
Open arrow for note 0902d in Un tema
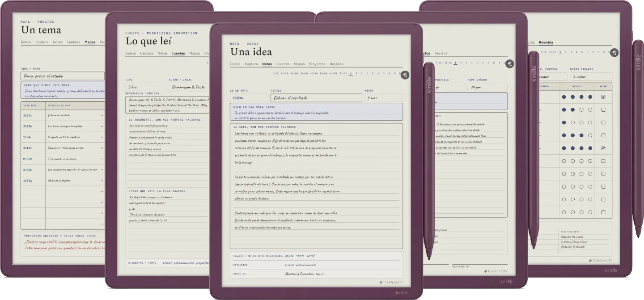coord(102,159)
